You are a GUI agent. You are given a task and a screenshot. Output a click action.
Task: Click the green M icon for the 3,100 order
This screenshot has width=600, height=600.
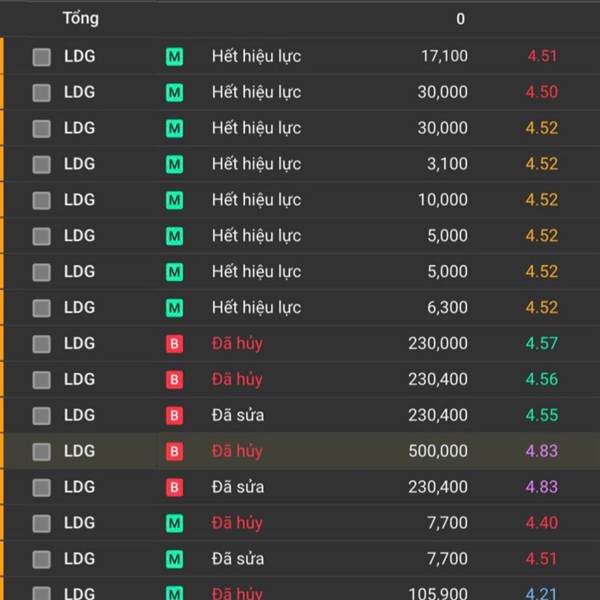[174, 164]
